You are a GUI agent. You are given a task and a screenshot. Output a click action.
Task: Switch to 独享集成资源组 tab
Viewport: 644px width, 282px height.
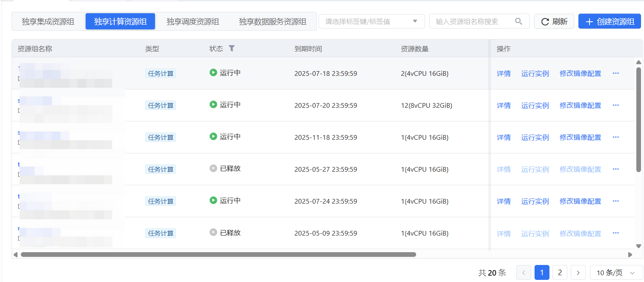[x=48, y=22]
